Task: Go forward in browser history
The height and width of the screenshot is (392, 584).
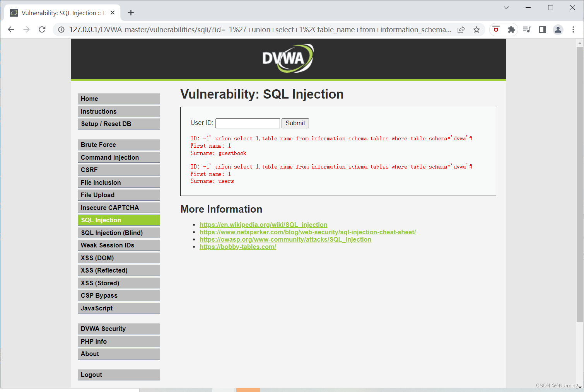Action: point(26,29)
